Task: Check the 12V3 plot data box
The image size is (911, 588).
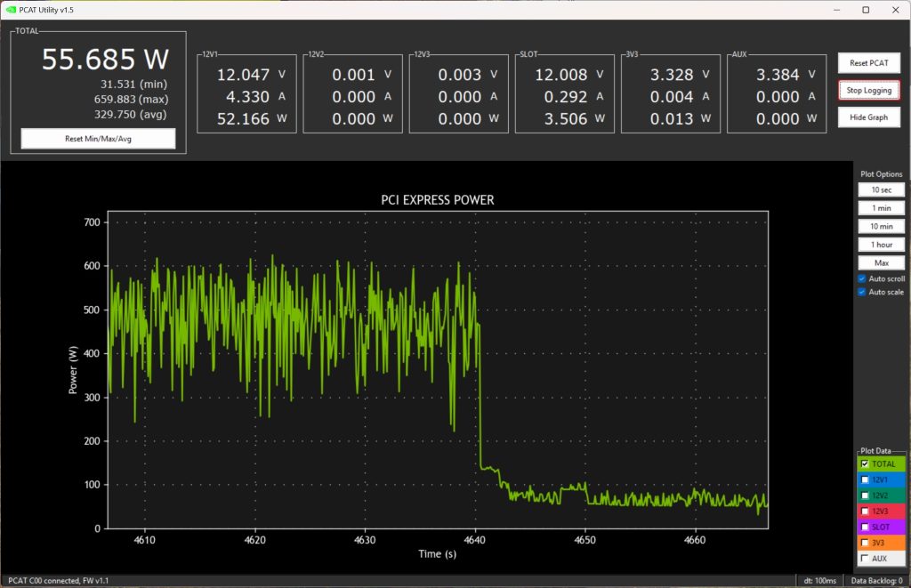Action: point(866,511)
